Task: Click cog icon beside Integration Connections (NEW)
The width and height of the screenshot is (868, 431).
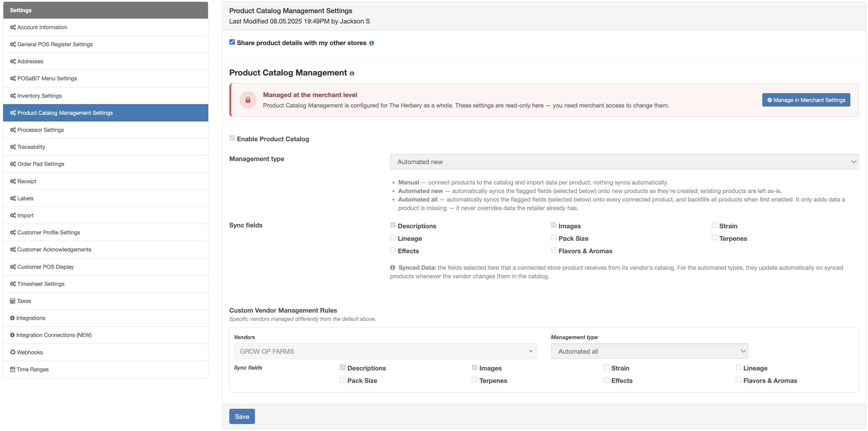Action: [12, 335]
